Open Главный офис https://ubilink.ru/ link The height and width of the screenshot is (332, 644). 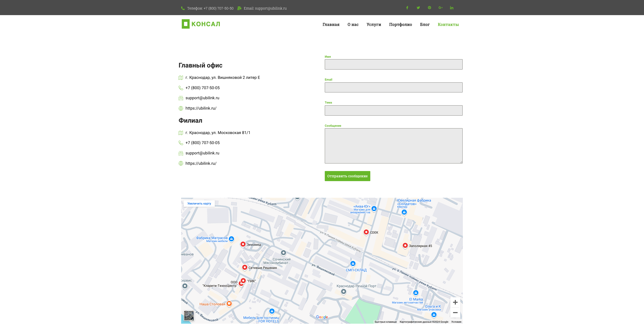[201, 108]
